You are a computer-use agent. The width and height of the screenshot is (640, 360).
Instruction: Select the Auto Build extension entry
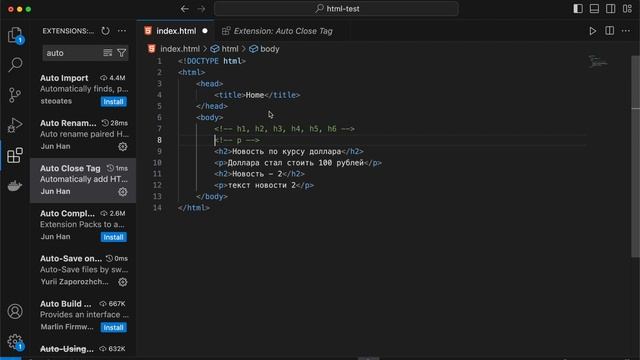pos(83,316)
